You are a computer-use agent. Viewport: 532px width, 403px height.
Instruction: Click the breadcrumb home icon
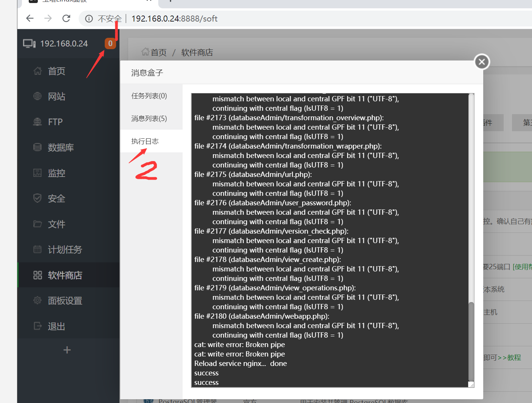[x=145, y=52]
